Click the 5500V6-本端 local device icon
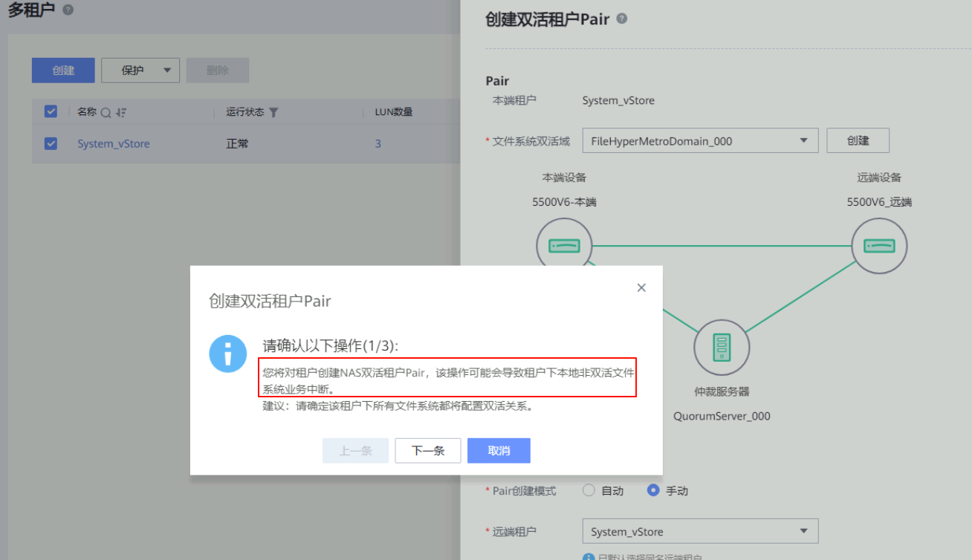 [x=564, y=246]
